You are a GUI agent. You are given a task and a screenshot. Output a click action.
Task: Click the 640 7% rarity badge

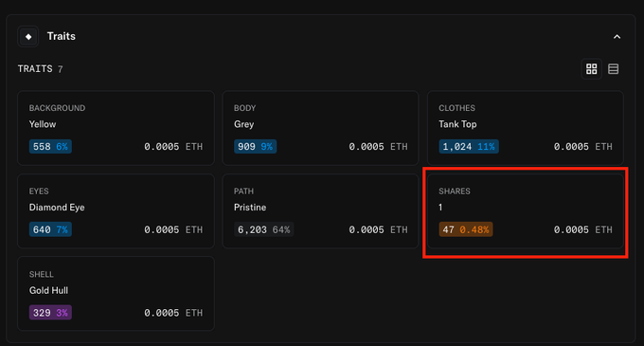(x=50, y=229)
